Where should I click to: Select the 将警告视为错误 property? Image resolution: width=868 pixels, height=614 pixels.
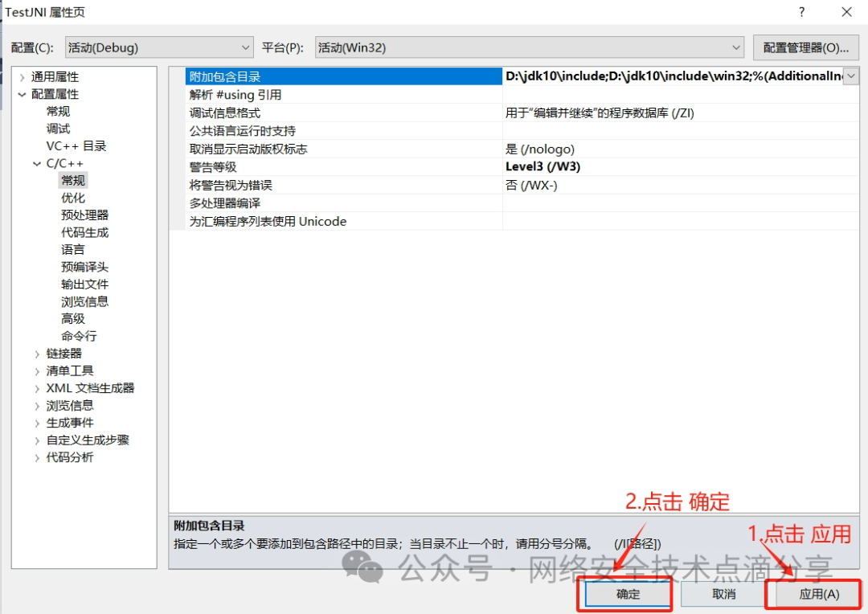coord(344,185)
